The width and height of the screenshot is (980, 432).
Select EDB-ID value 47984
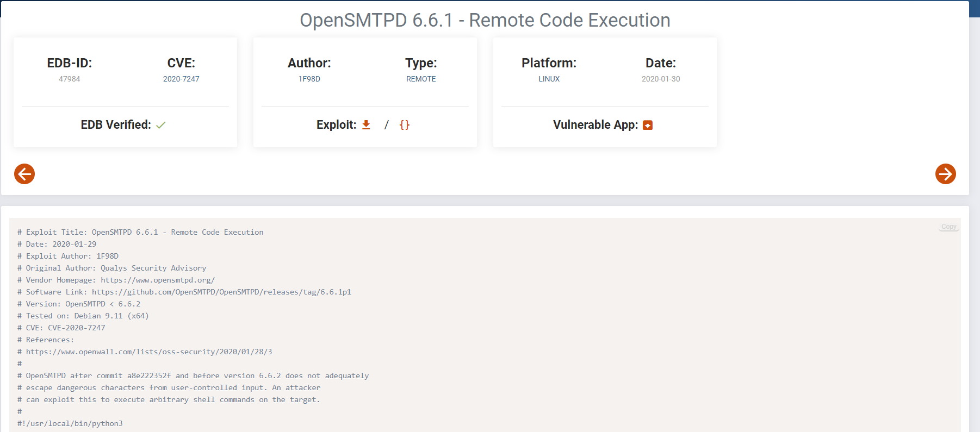click(70, 79)
